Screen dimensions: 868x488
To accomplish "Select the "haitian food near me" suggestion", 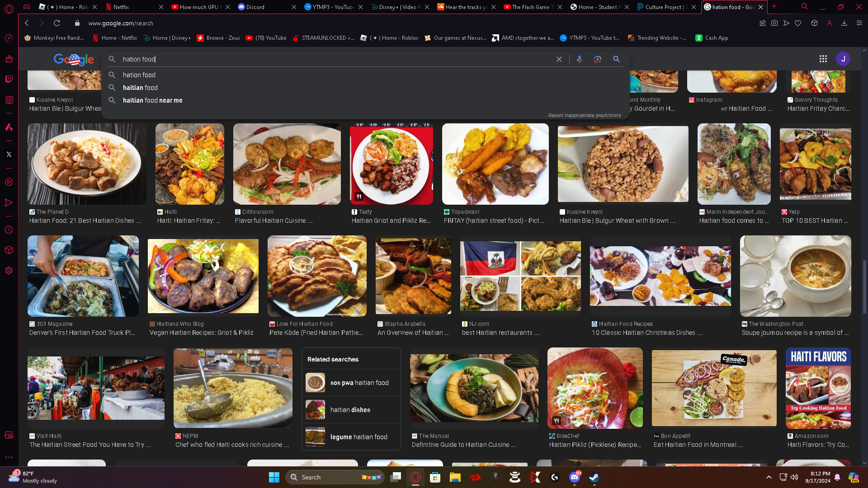I will pos(152,100).
